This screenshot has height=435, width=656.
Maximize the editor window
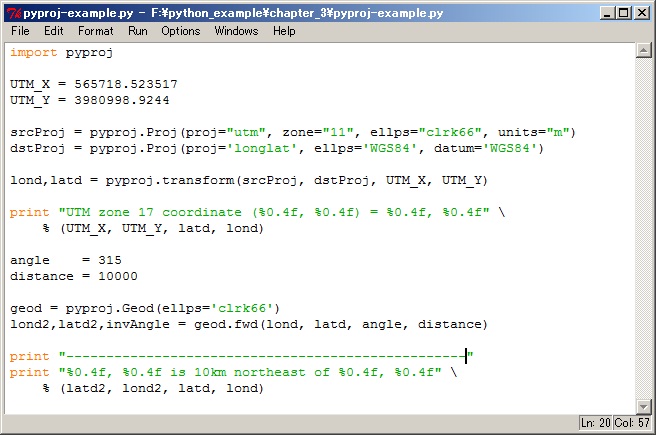coord(623,12)
